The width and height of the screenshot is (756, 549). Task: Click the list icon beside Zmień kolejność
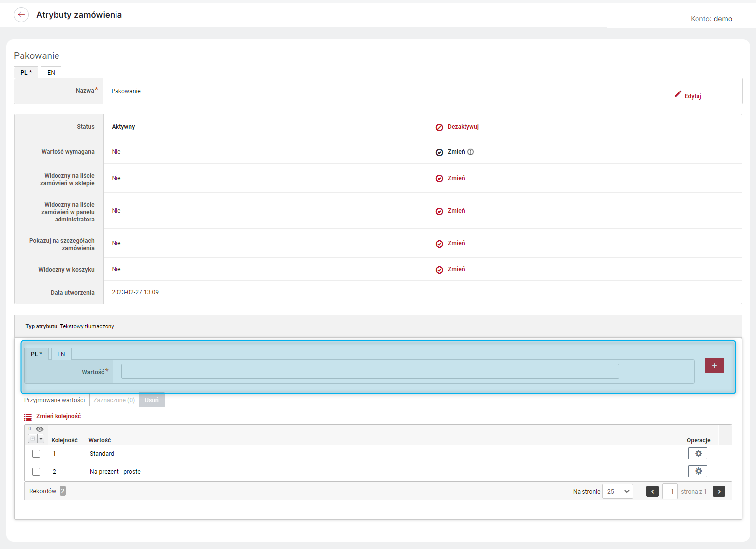28,417
